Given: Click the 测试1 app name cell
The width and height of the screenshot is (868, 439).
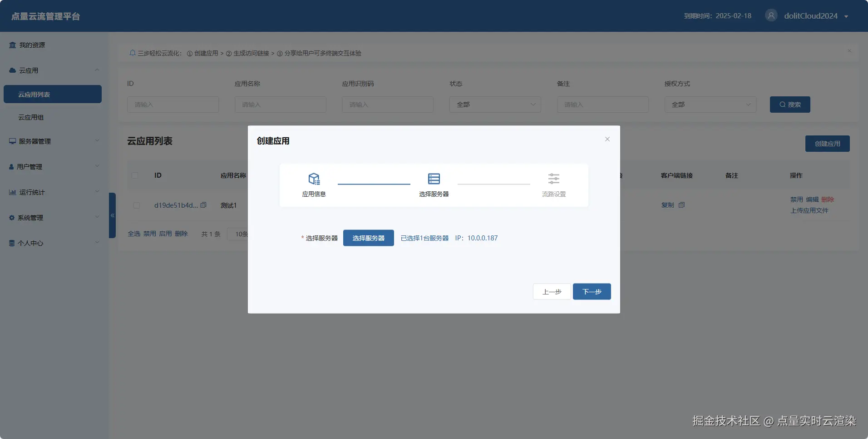Looking at the screenshot, I should pos(228,205).
